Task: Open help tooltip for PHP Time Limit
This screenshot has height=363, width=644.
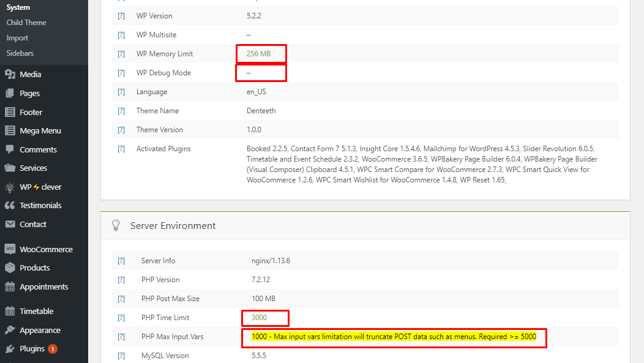Action: click(121, 318)
